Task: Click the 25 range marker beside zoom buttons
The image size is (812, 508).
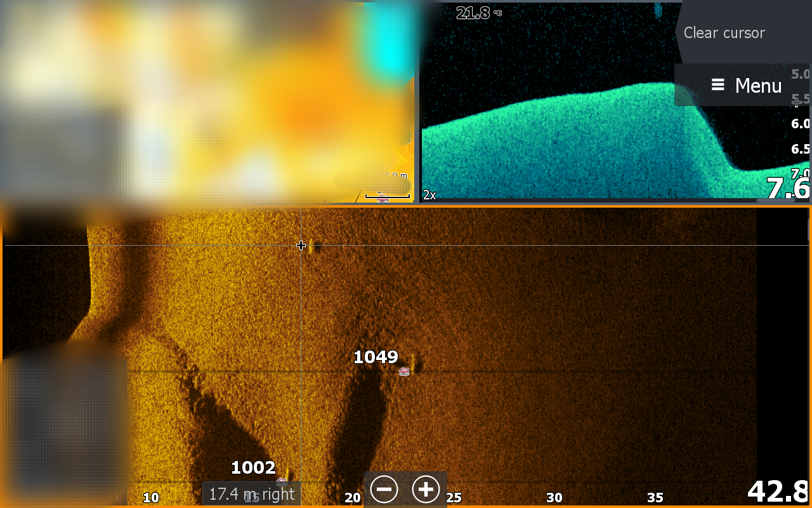Action: pyautogui.click(x=453, y=498)
